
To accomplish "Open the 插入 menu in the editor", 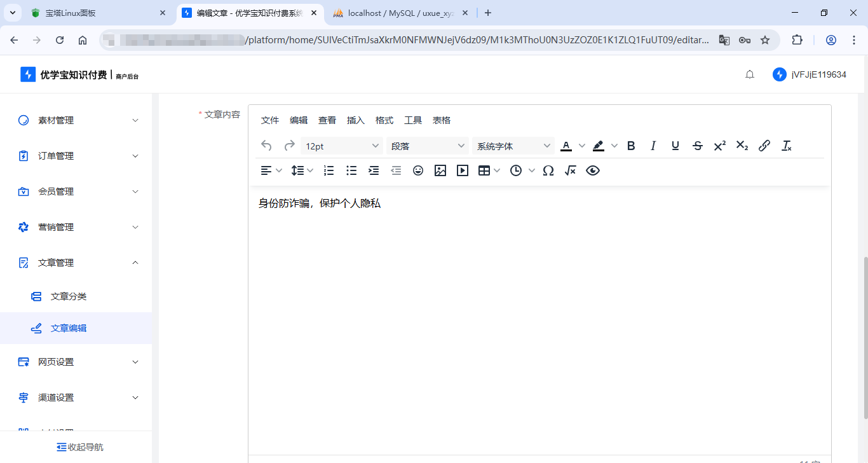I will coord(355,120).
